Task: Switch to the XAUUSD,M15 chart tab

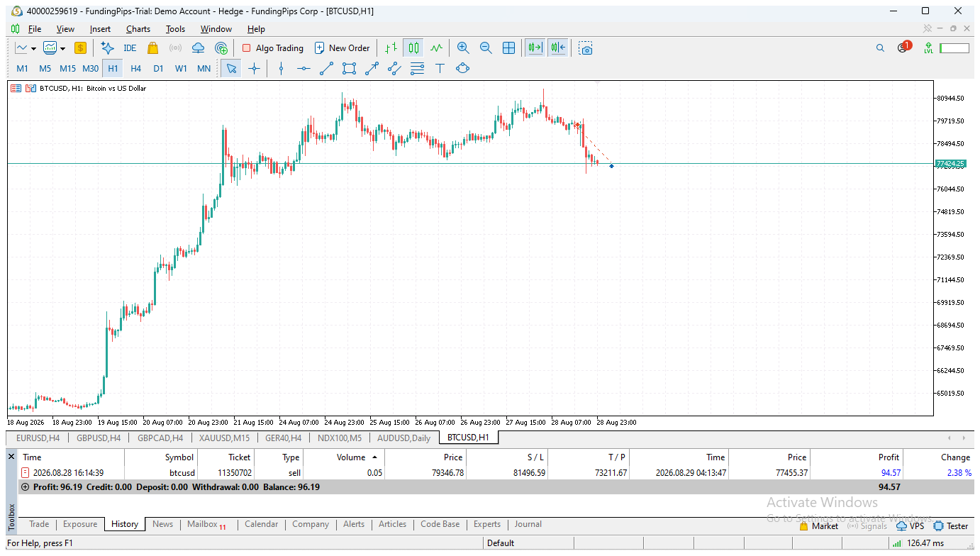Action: coord(224,438)
